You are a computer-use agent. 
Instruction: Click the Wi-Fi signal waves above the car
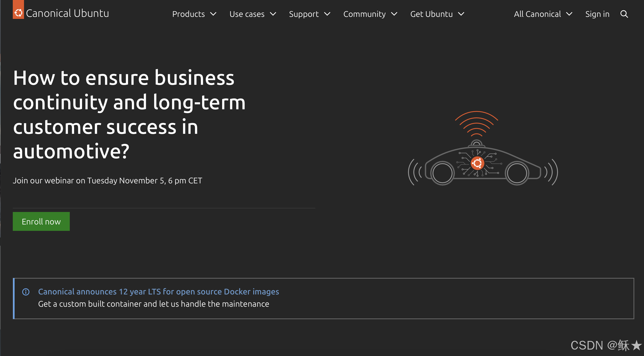tap(476, 123)
